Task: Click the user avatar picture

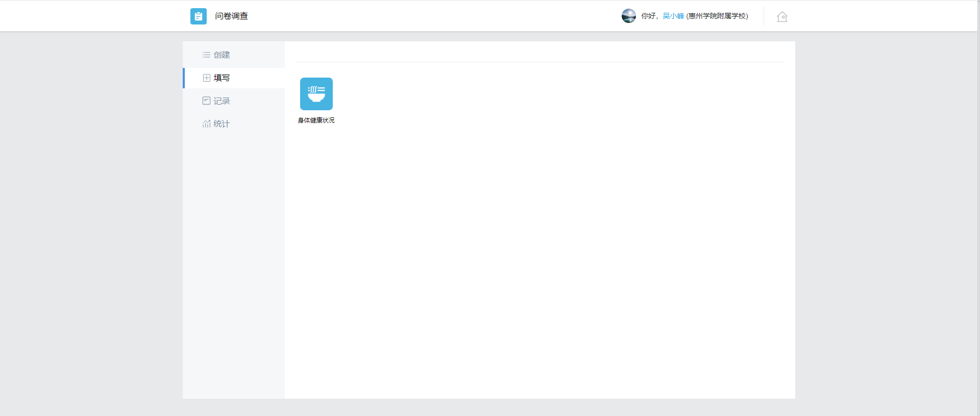Action: 628,16
